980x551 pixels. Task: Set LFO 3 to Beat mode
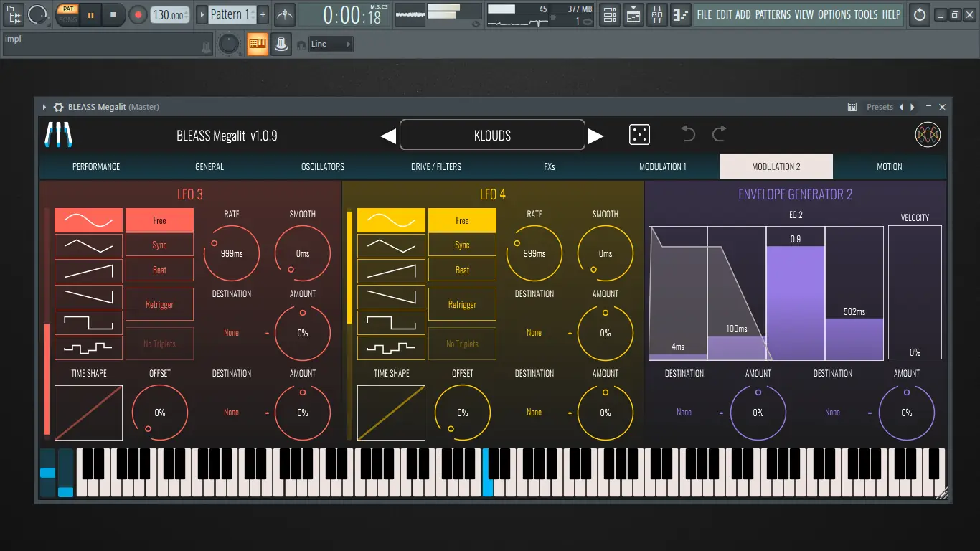click(x=159, y=270)
